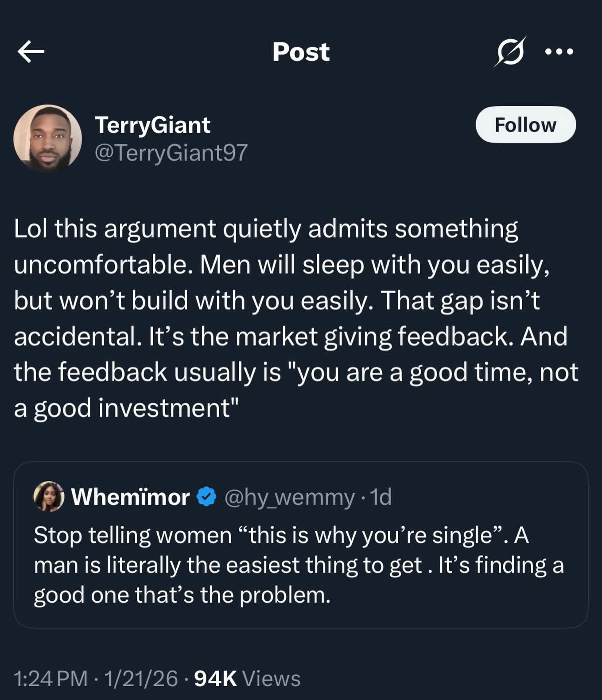Click the quoted post's 1d timestamp
The image size is (602, 700).
(381, 497)
